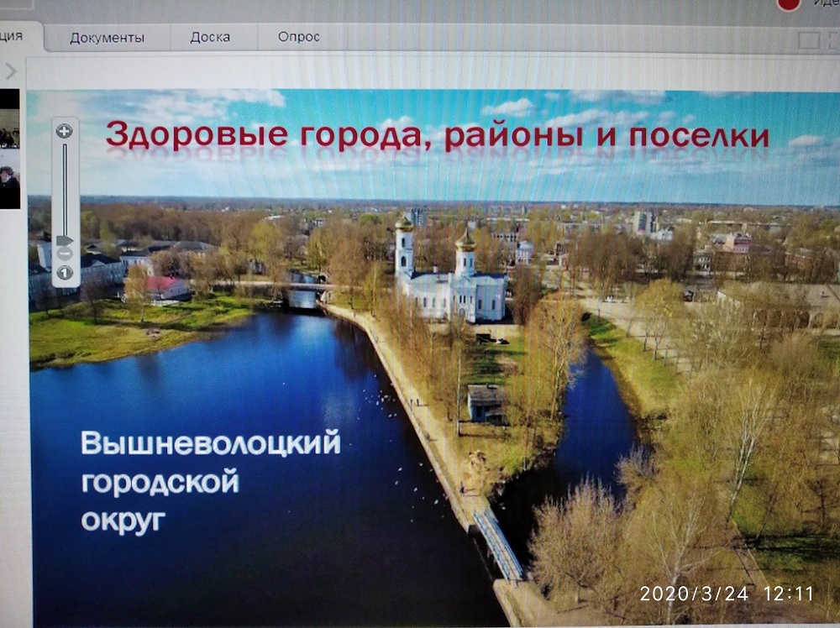Go to the partially visible Презентация tab
Viewport: 840px width, 628px height.
(x=17, y=36)
